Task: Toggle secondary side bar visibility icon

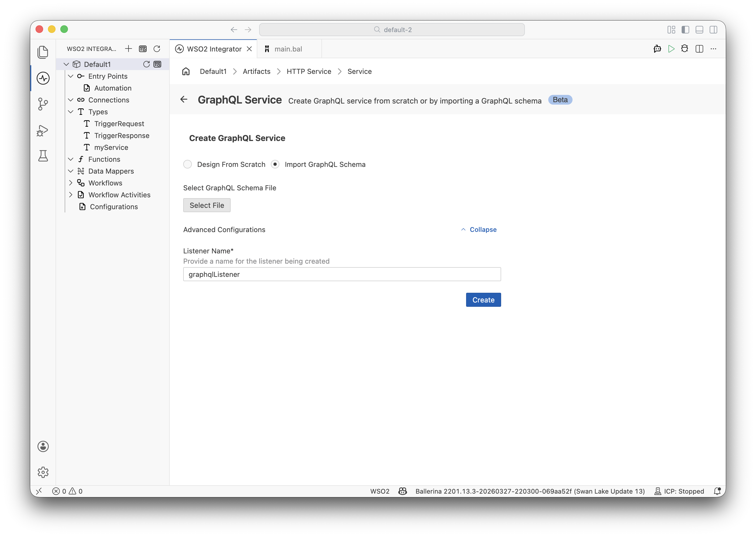Action: click(713, 30)
